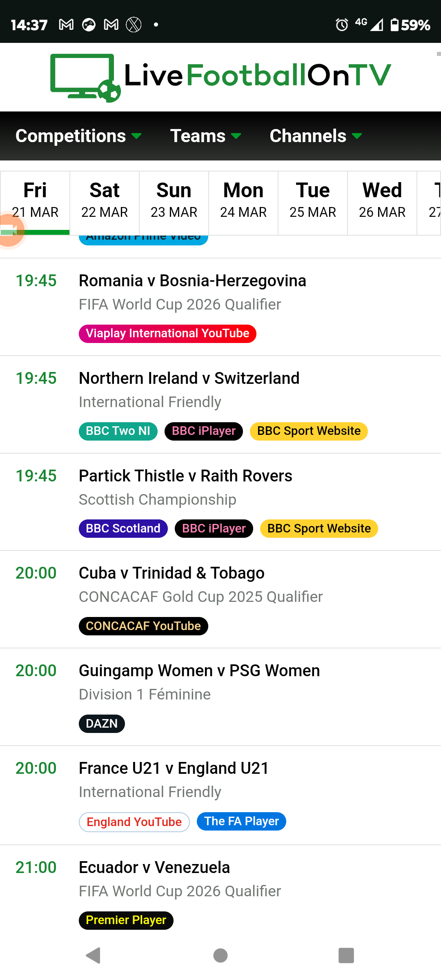Expand the Channels dropdown menu
This screenshot has width=441, height=980.
[x=316, y=136]
